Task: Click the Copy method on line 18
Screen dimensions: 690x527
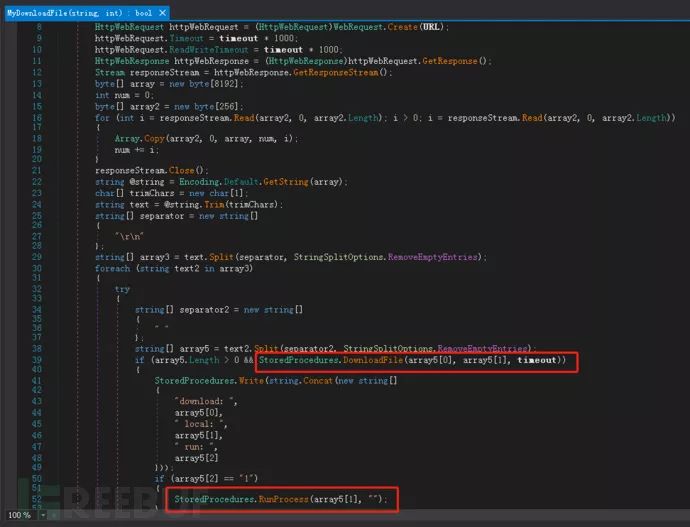Action: click(154, 139)
